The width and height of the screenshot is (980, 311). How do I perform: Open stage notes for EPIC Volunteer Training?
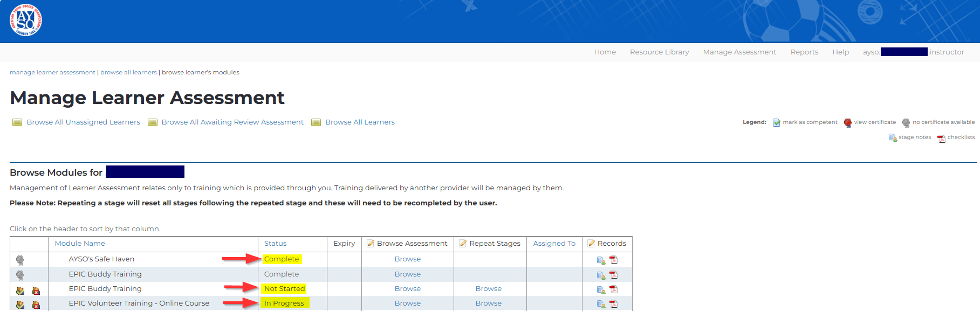[600, 304]
